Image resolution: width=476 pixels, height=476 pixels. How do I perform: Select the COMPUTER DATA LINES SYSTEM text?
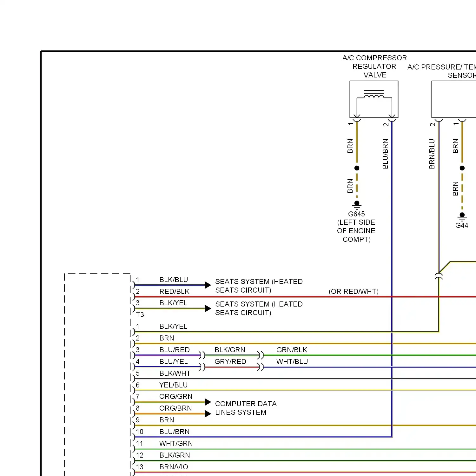(x=246, y=408)
